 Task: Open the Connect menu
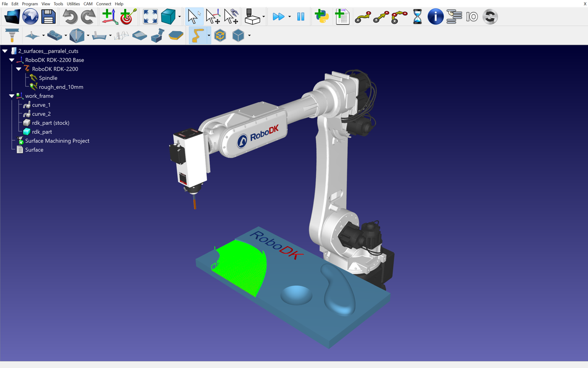tap(103, 3)
